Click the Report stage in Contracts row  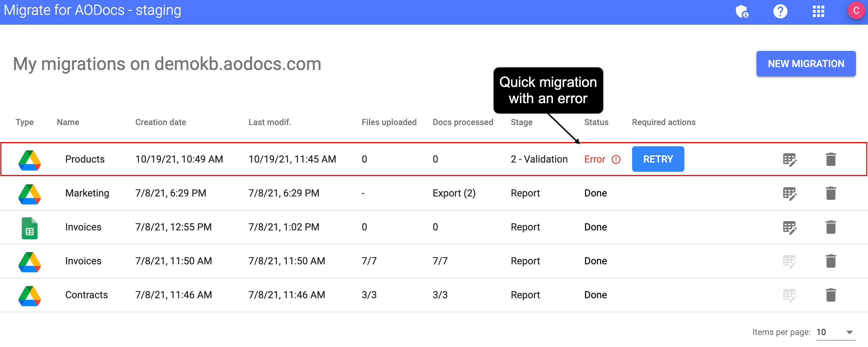coord(525,295)
